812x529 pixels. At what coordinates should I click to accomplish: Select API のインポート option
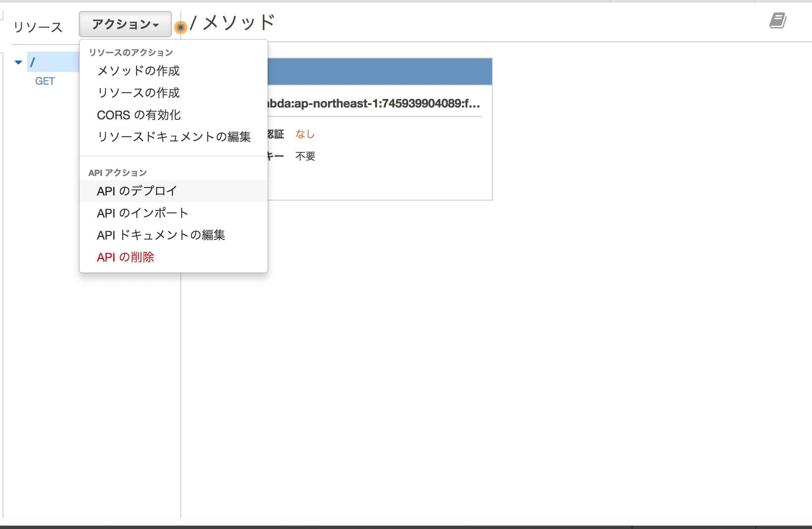[x=173, y=213]
